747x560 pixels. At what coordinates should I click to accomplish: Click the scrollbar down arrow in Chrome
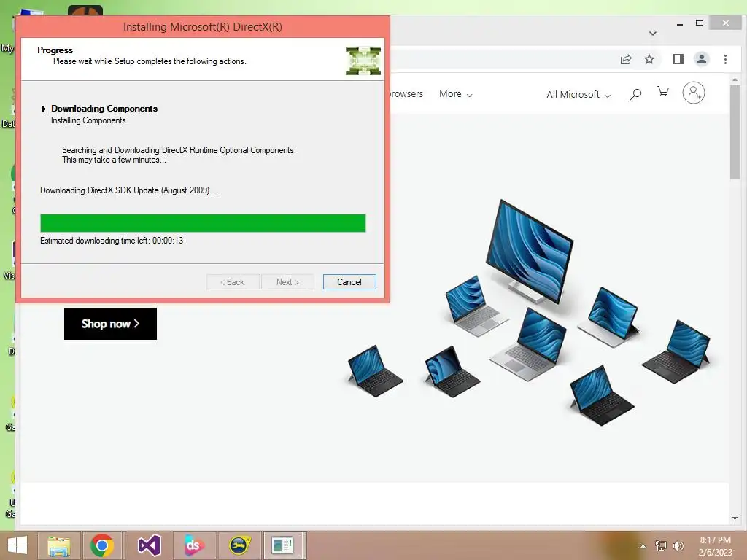tap(735, 518)
